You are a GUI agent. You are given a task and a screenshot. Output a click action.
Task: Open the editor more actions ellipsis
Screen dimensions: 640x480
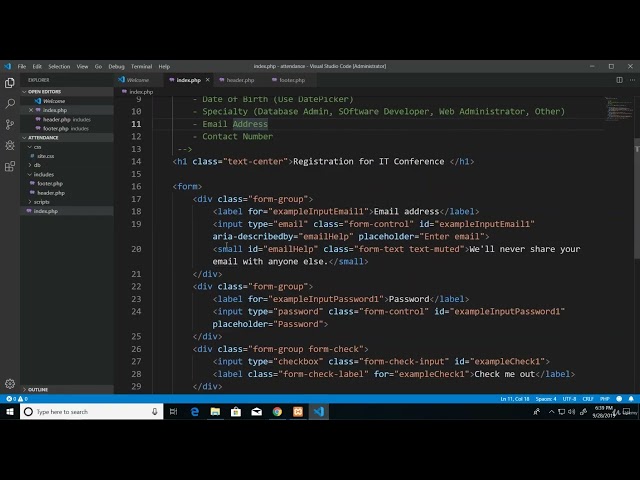[632, 80]
